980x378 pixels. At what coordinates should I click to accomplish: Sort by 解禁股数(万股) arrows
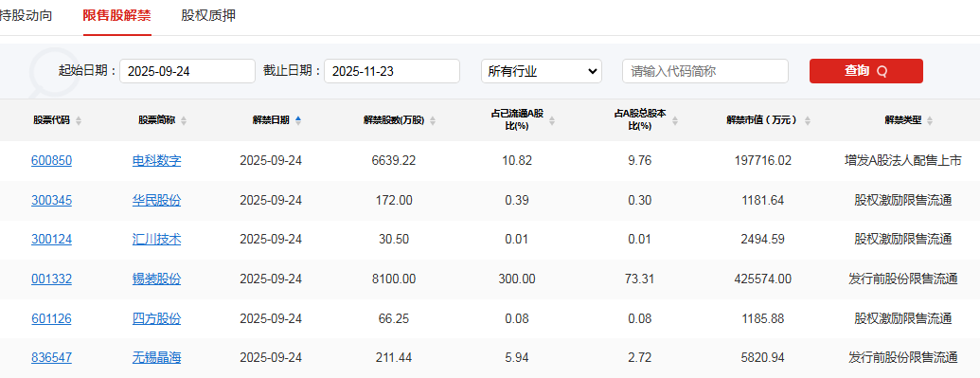click(433, 120)
